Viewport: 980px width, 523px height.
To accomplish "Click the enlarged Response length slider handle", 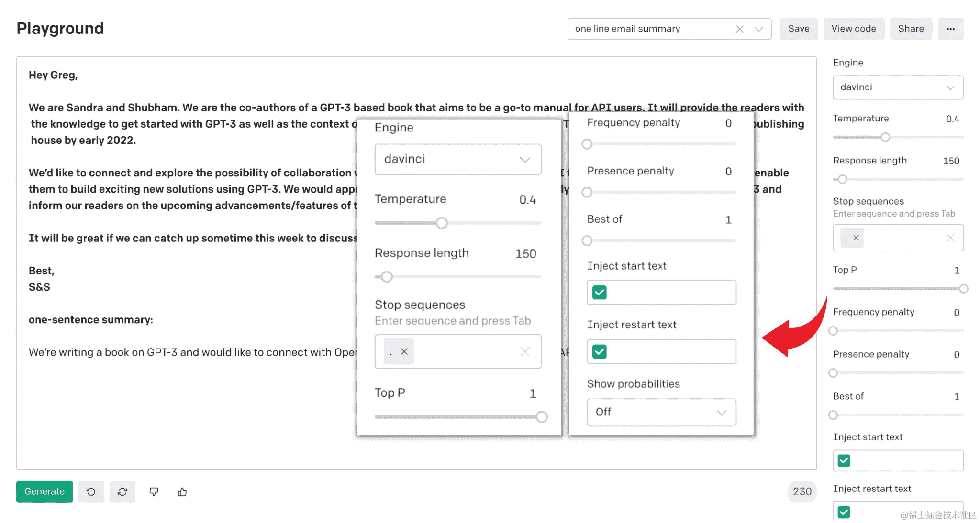I will [x=387, y=277].
